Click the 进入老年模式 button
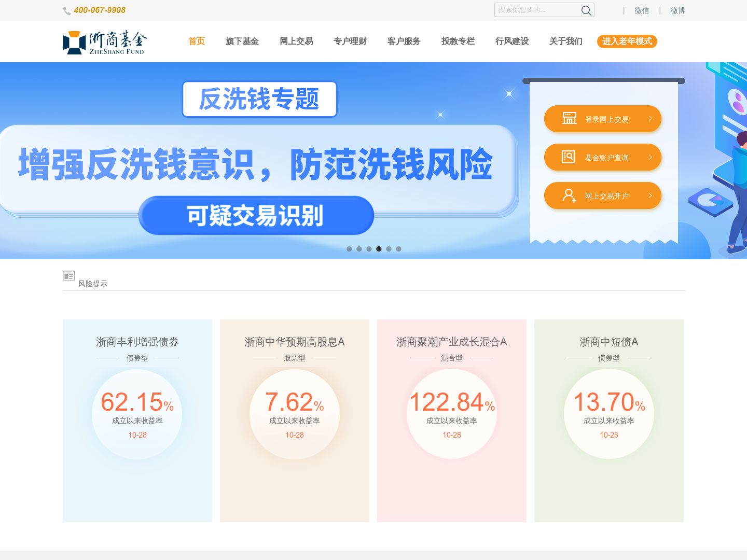This screenshot has height=560, width=747. [627, 41]
